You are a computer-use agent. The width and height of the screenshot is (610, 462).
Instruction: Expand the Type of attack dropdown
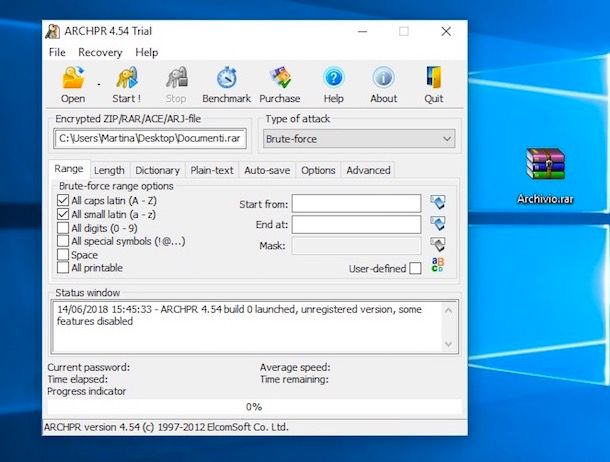pos(447,139)
